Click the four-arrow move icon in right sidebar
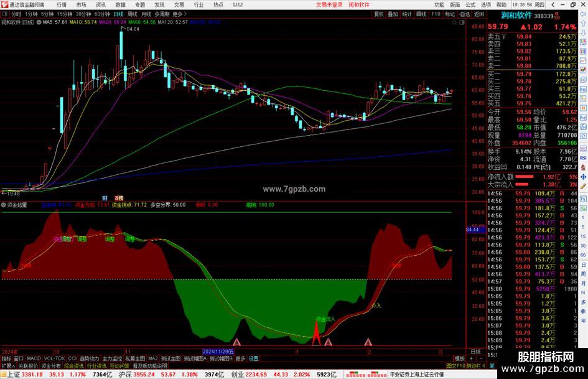Viewport: 588px width, 379px height. [x=583, y=177]
